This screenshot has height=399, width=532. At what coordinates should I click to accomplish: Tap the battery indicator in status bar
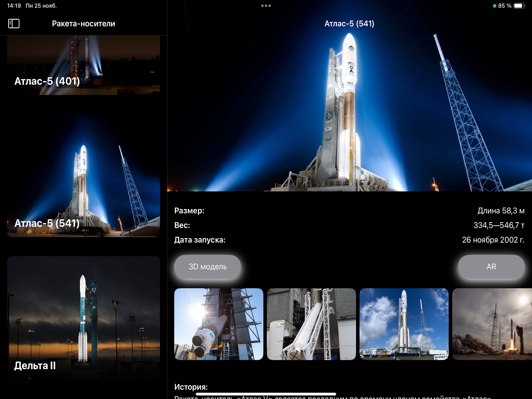(x=519, y=6)
